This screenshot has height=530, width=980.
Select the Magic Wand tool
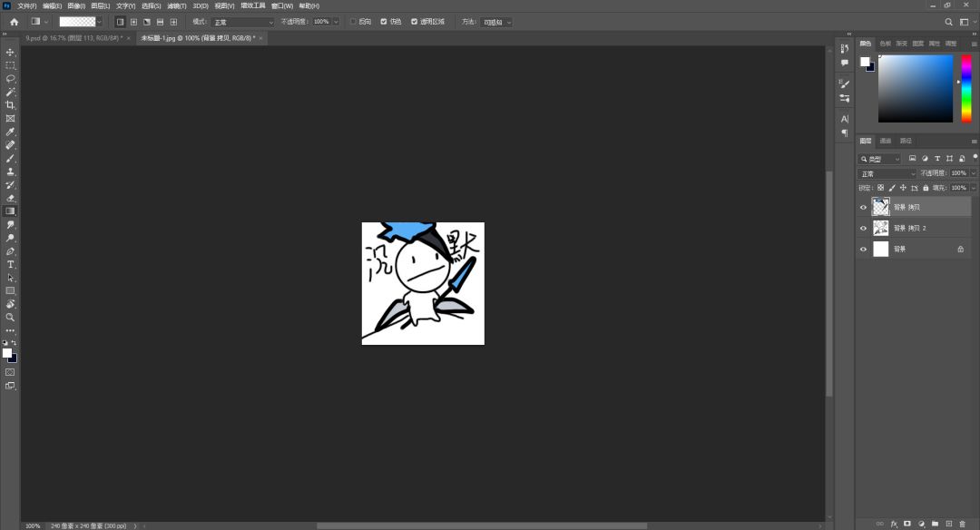(x=11, y=93)
